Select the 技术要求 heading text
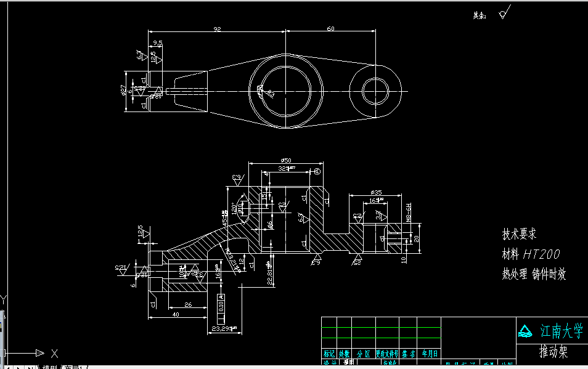Viewport: 588px width, 369px height. (519, 234)
